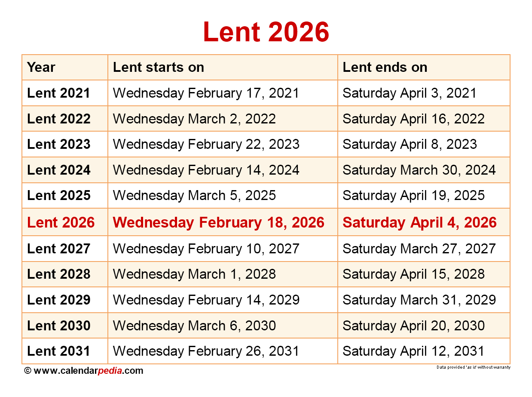Select Wednesday February 14, 2029 cell
The height and width of the screenshot is (397, 532).
[206, 300]
